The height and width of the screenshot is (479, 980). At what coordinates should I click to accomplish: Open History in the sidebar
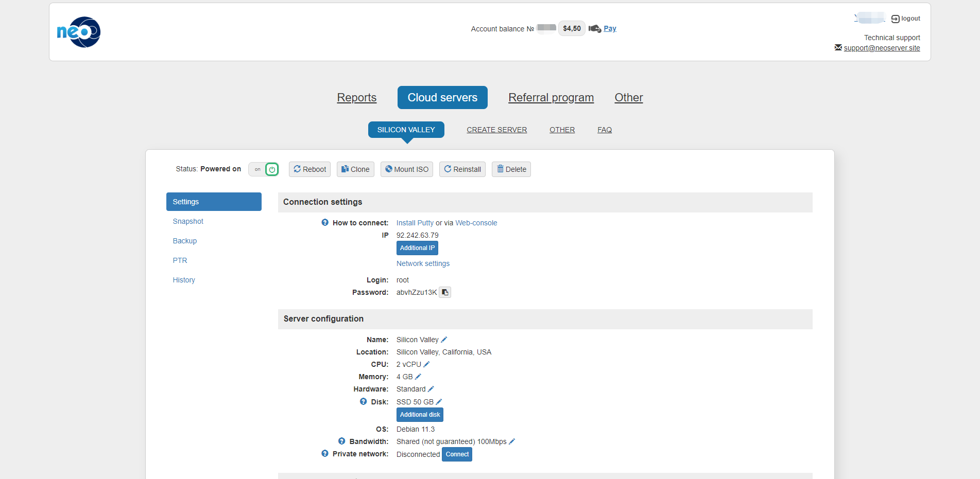click(184, 280)
